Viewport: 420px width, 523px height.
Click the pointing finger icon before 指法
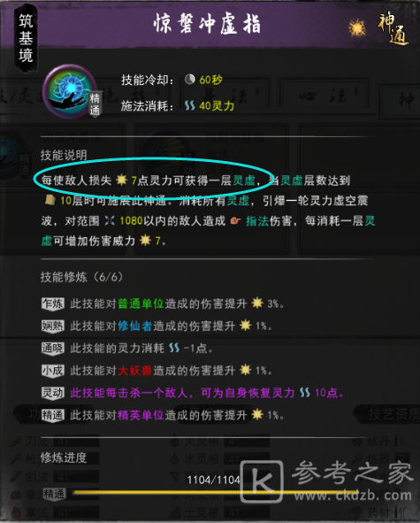[x=236, y=220]
